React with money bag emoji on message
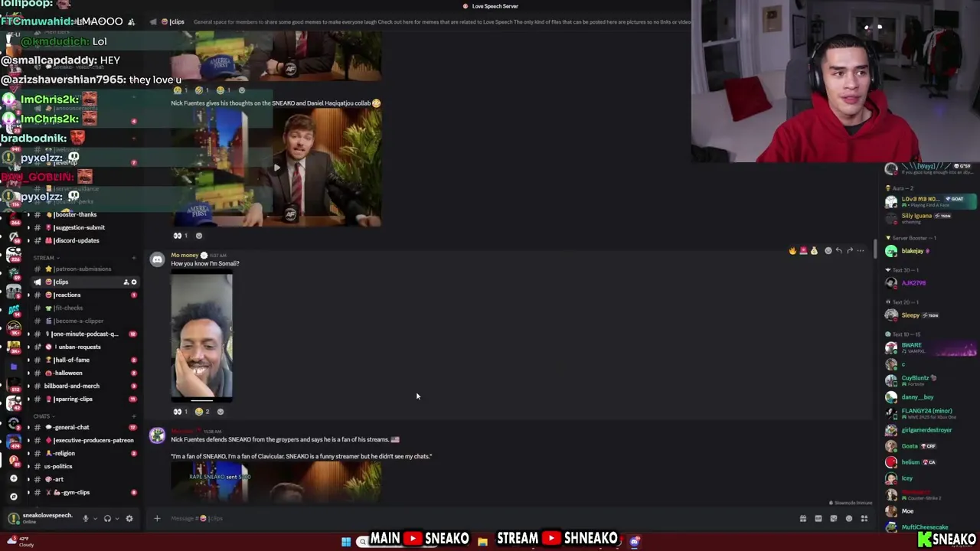The height and width of the screenshot is (551, 980). tap(814, 250)
